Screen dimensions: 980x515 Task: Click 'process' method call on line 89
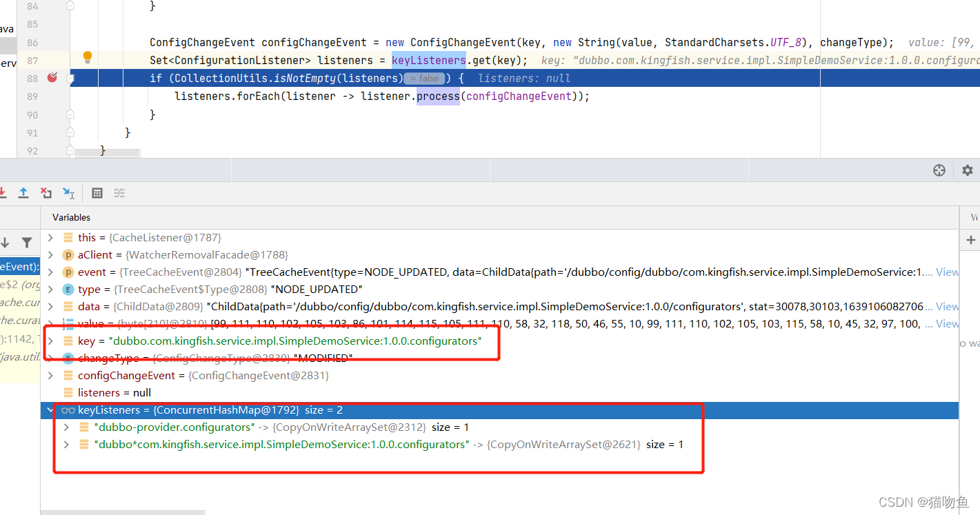coord(438,97)
